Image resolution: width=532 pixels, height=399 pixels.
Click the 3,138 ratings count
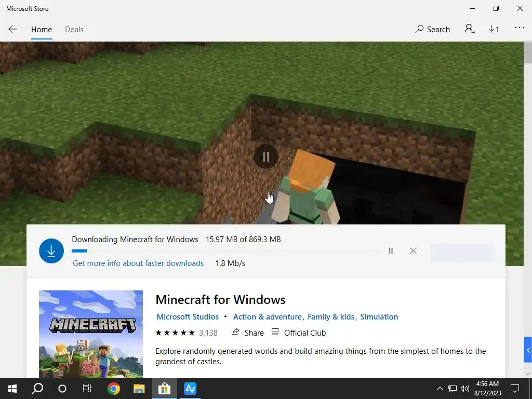click(x=208, y=333)
